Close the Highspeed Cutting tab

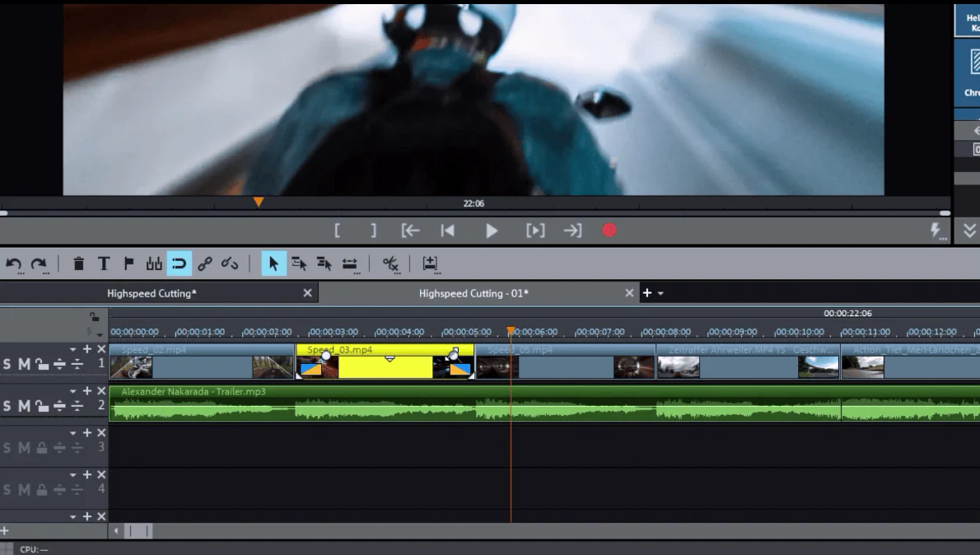pos(307,293)
